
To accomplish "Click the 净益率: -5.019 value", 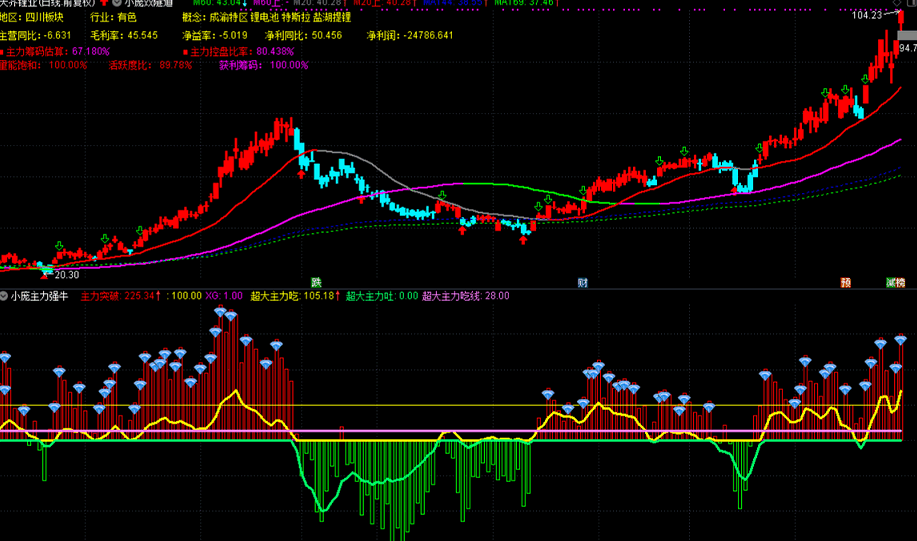I will pos(215,36).
